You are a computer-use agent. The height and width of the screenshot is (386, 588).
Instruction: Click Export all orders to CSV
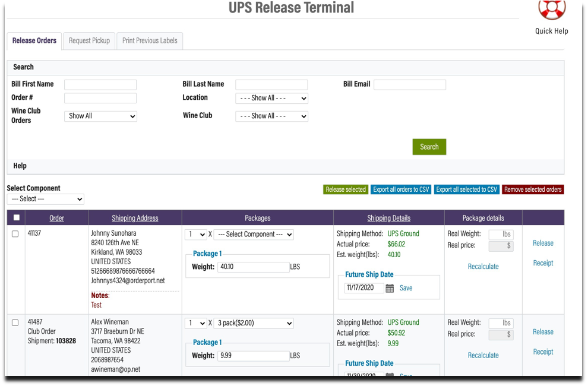401,190
